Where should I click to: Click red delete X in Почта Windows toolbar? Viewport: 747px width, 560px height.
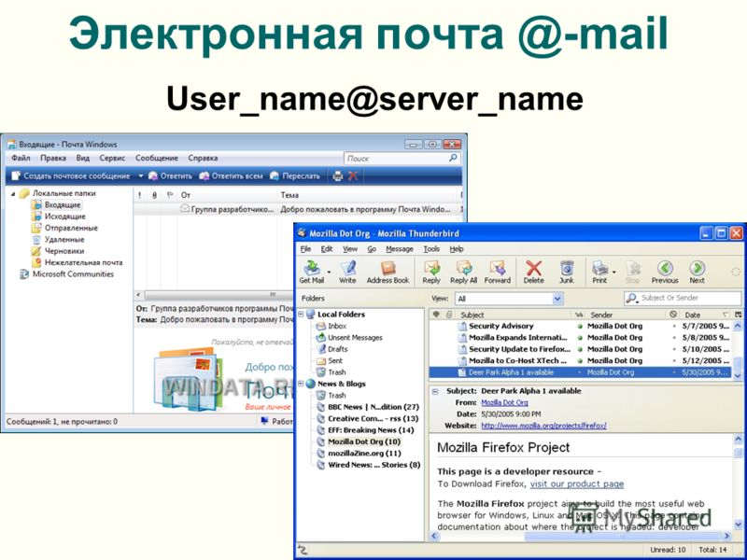353,175
